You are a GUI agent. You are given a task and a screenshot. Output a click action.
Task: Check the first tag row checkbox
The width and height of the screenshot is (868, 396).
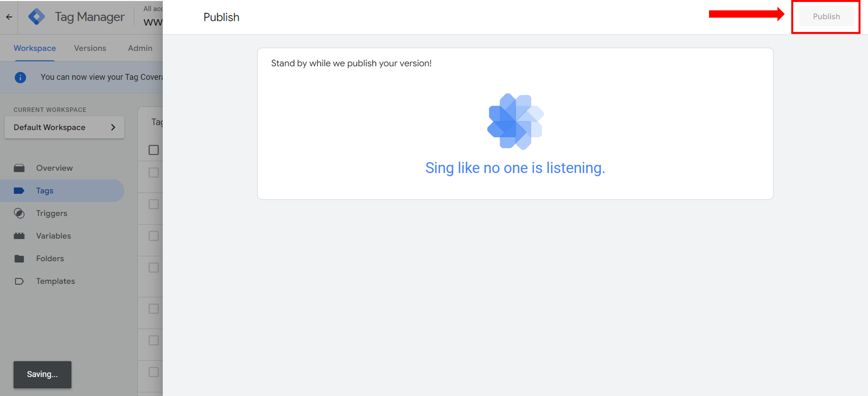pyautogui.click(x=154, y=173)
